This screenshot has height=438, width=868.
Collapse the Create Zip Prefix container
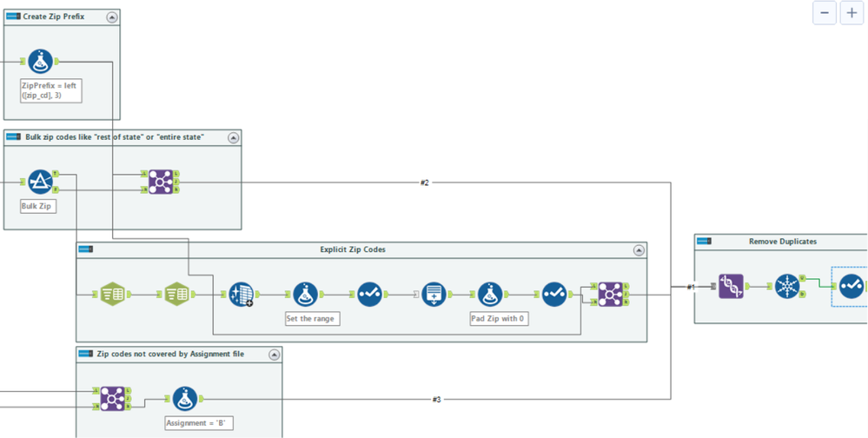click(x=112, y=17)
